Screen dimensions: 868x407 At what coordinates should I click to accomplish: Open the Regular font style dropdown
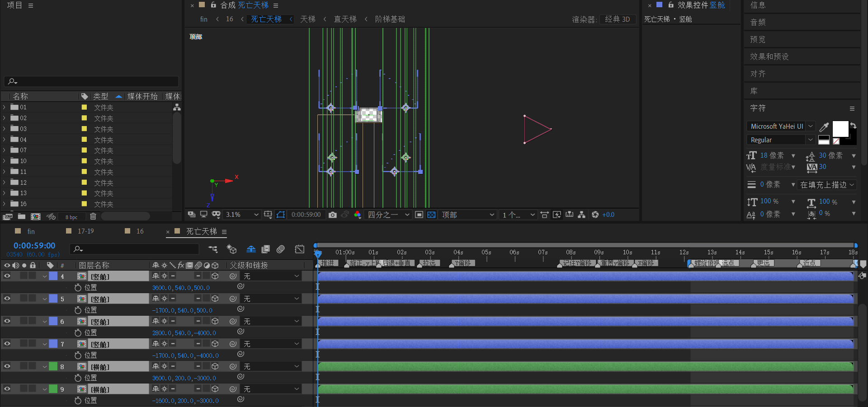[781, 140]
